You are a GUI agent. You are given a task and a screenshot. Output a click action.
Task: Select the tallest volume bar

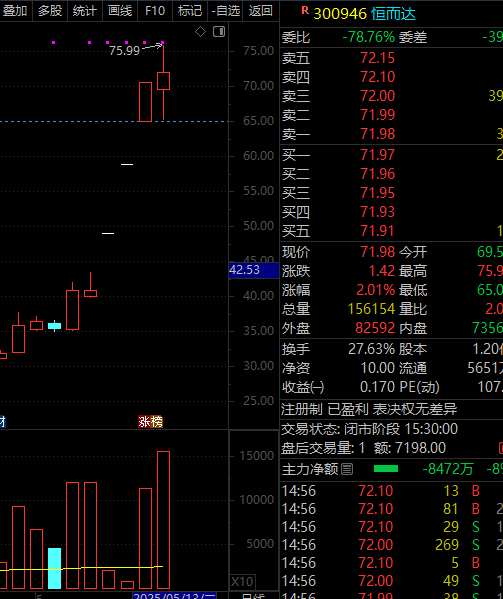click(x=163, y=520)
